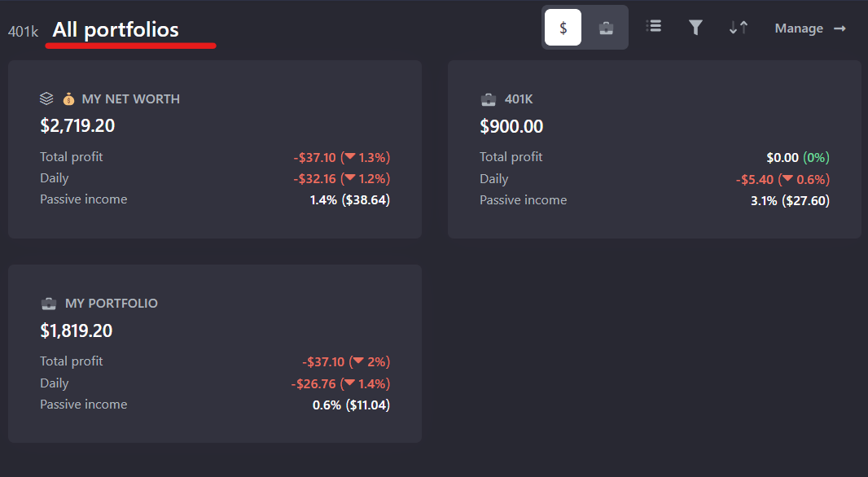
Task: Open the MY PORTFOLIO card
Action: tap(214, 353)
